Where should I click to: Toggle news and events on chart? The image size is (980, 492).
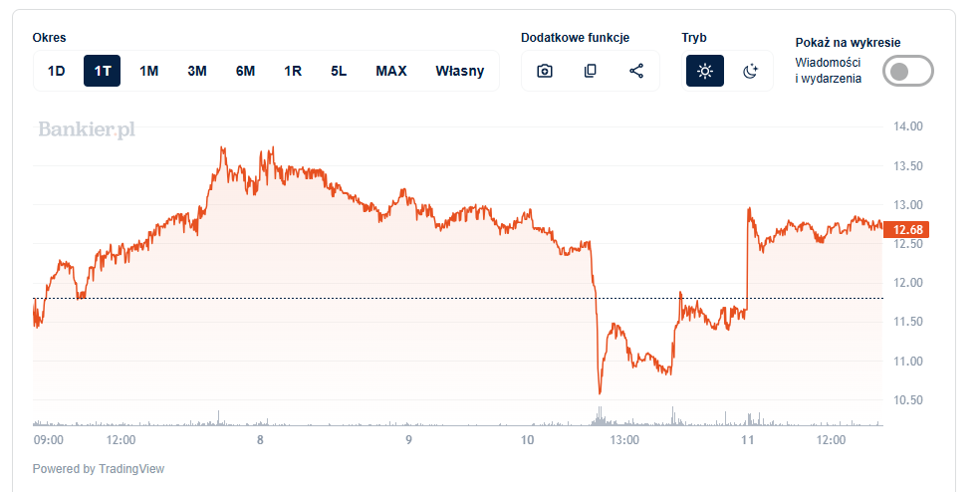(907, 71)
